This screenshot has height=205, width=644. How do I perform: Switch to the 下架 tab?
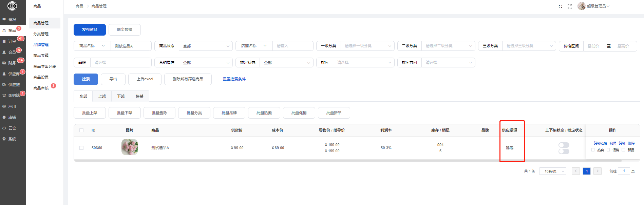click(121, 96)
